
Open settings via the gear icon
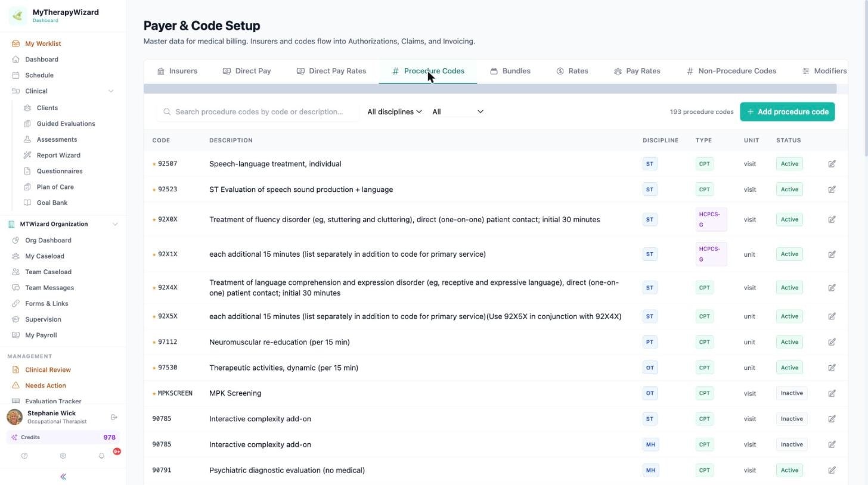pyautogui.click(x=63, y=456)
